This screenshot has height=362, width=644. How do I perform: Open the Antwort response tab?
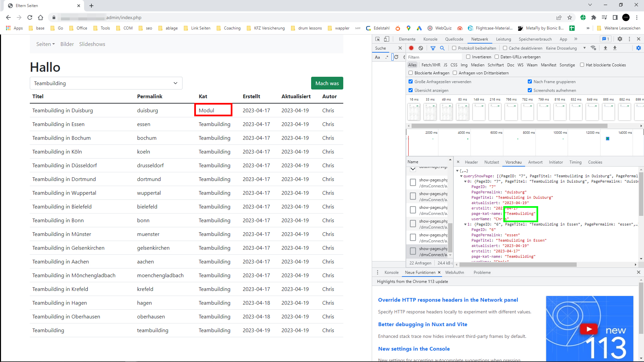[x=535, y=162]
